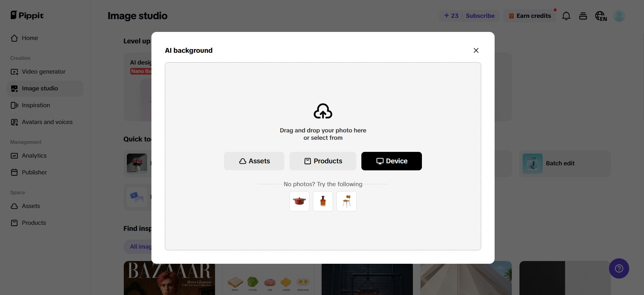Try the orange bottle sample photo
Viewport: 644px width, 295px height.
[323, 201]
